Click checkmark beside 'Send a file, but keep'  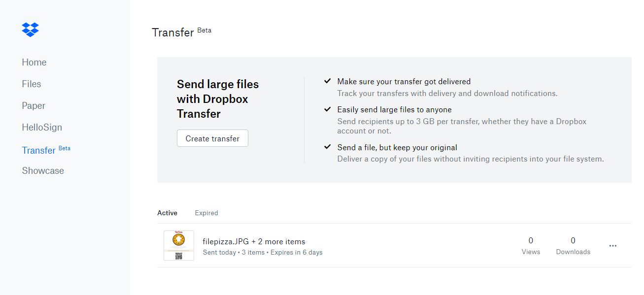(327, 147)
